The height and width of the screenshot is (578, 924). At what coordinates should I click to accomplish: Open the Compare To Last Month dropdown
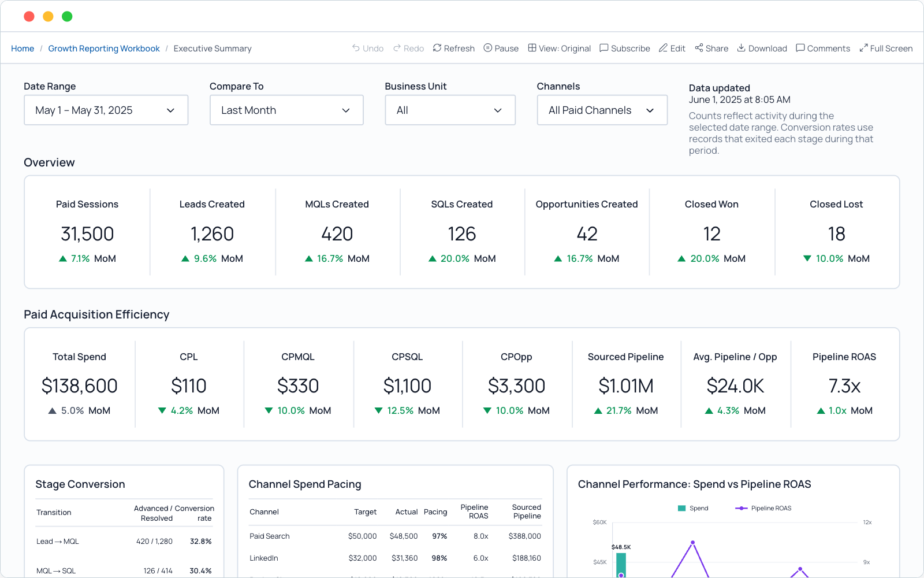click(286, 110)
